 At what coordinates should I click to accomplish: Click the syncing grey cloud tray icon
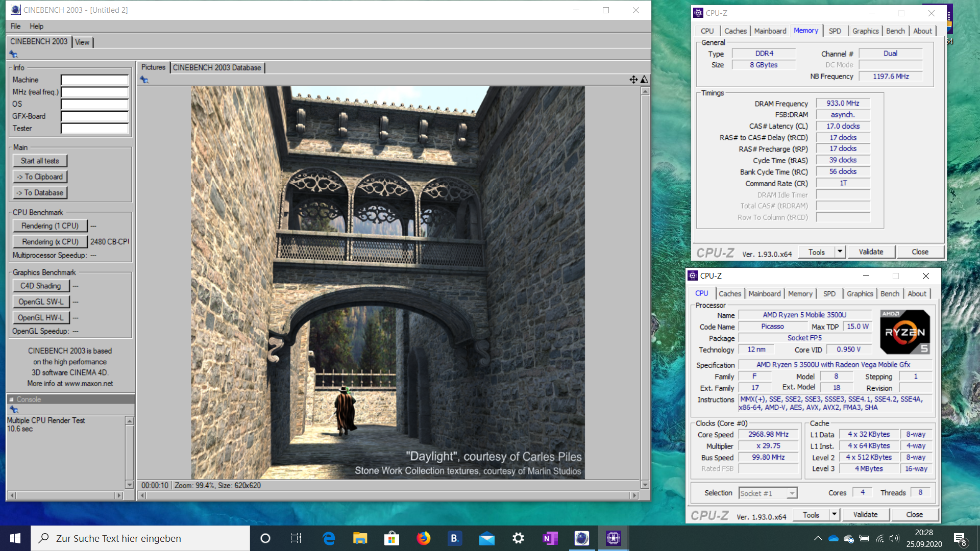point(849,538)
